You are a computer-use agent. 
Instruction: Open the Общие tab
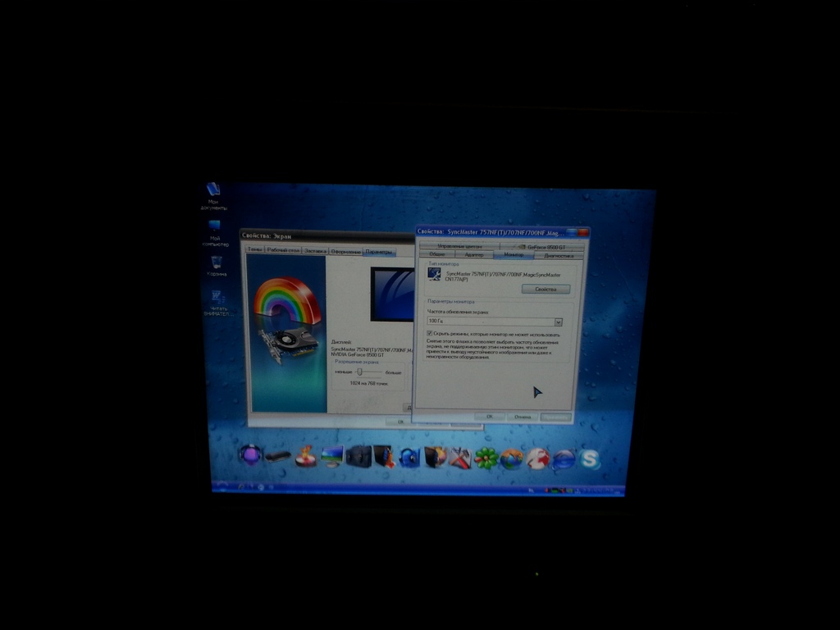point(436,255)
